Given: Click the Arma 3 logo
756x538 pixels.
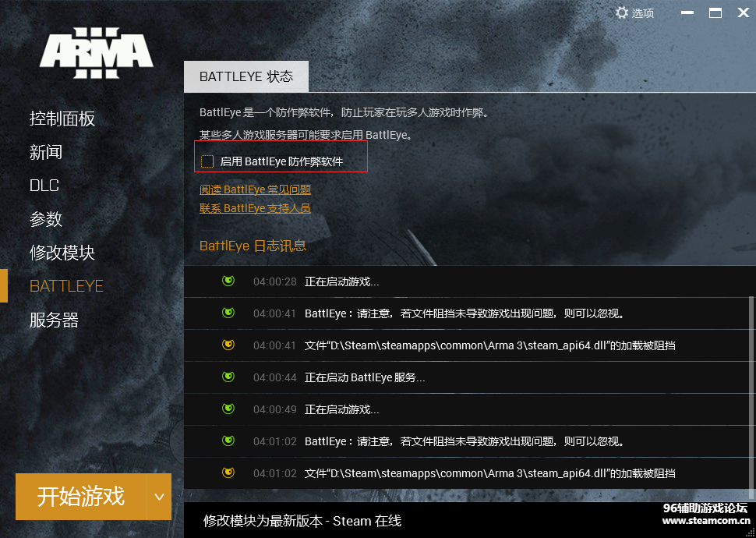Looking at the screenshot, I should tap(97, 52).
